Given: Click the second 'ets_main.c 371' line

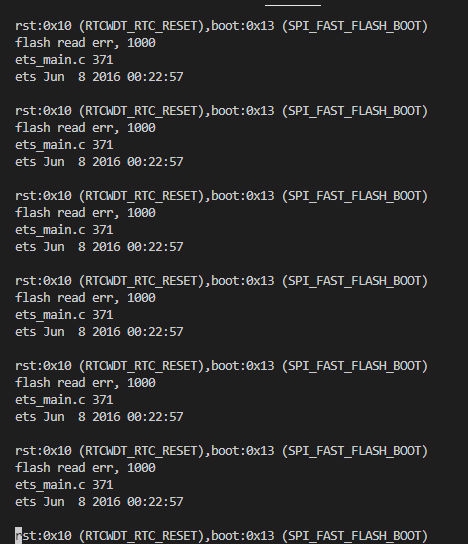Looking at the screenshot, I should coord(64,145).
